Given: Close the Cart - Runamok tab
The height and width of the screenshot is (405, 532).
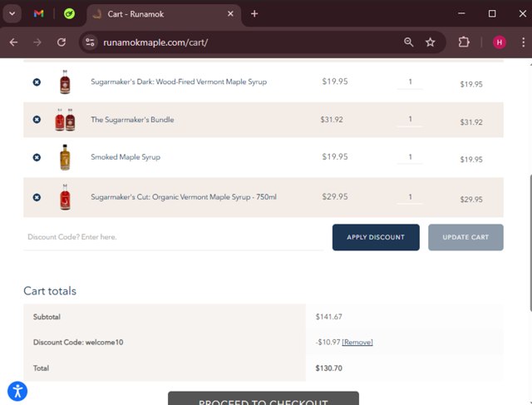Looking at the screenshot, I should tap(230, 13).
